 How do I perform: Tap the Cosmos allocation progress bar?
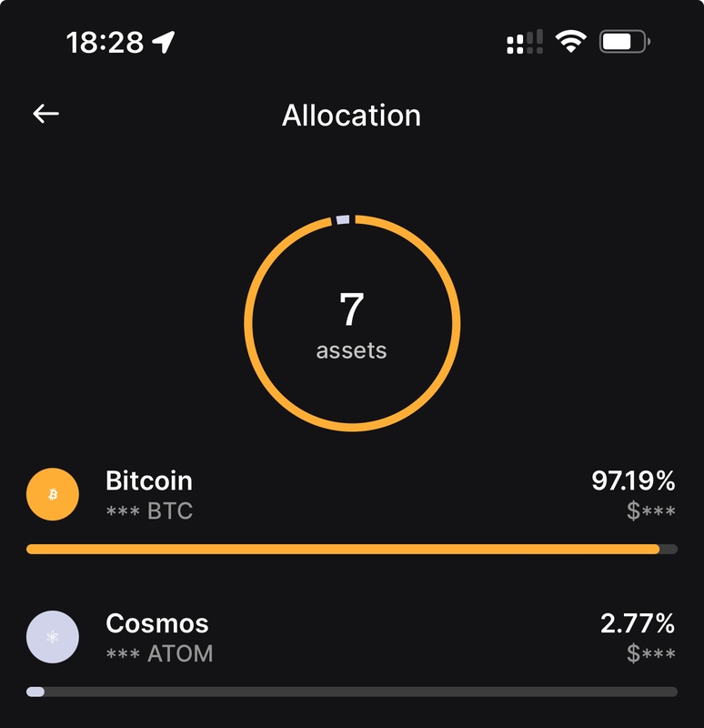(351, 692)
